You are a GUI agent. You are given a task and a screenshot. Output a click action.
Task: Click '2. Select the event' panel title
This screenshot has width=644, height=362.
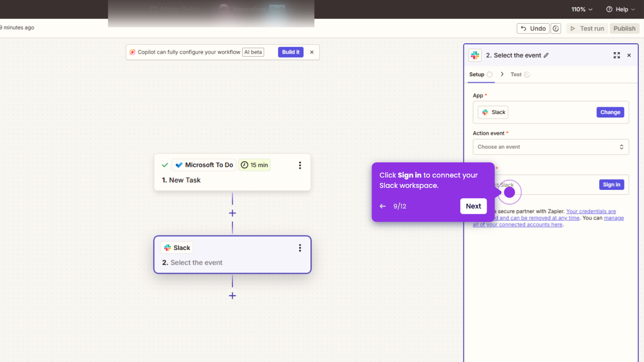(514, 56)
